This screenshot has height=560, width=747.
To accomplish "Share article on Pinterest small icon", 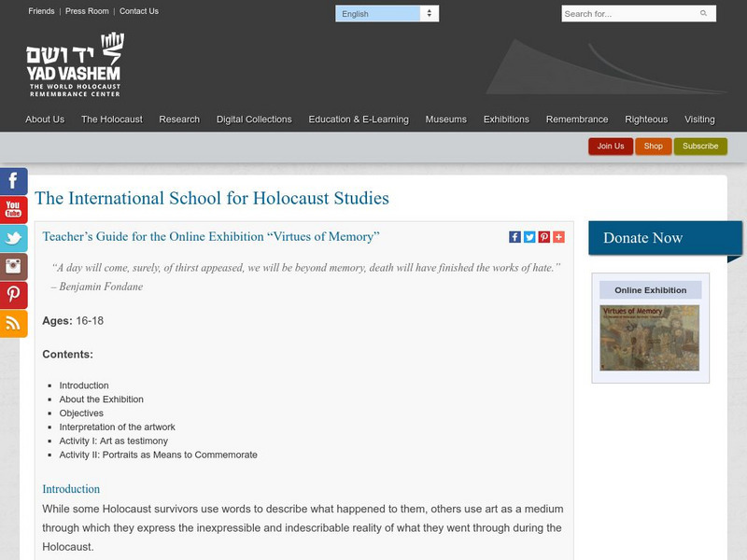I will [544, 237].
